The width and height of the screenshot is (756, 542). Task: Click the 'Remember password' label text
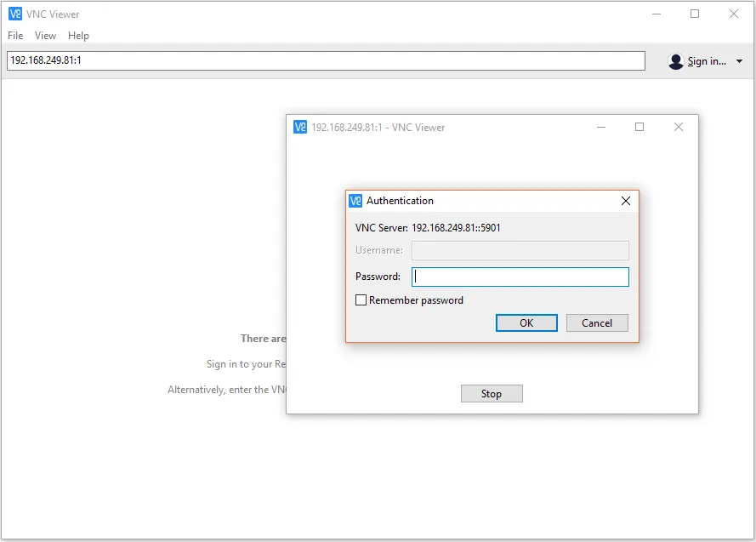pyautogui.click(x=416, y=300)
